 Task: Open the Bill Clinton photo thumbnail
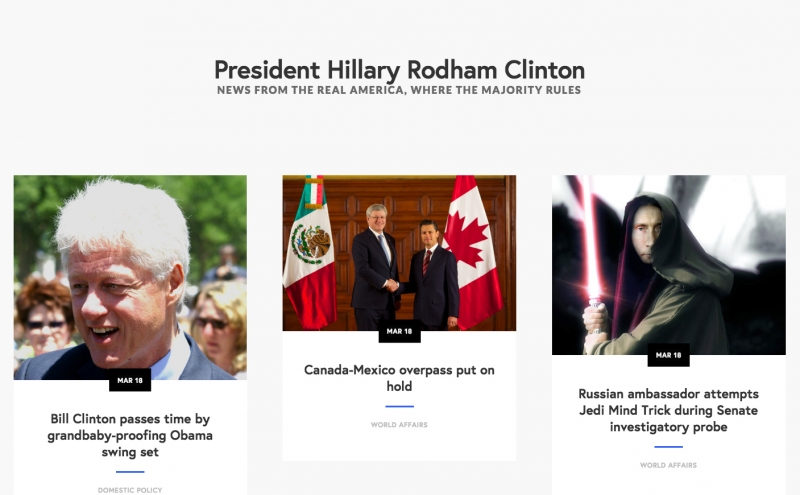tap(130, 278)
